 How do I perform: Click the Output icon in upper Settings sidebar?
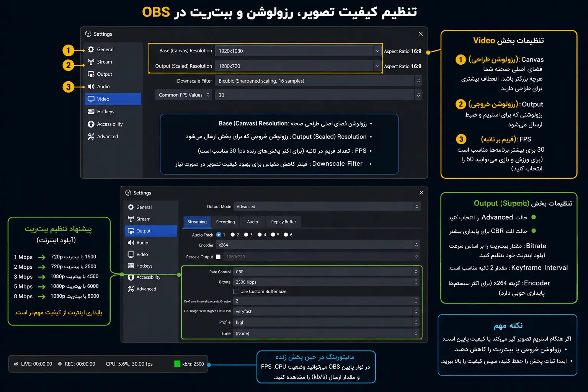coord(91,74)
